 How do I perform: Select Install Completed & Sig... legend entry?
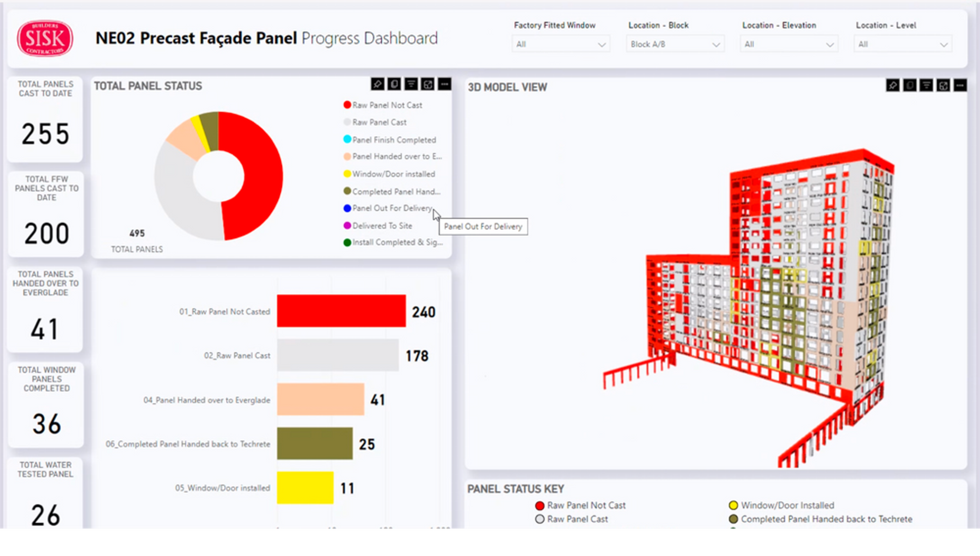click(x=393, y=243)
